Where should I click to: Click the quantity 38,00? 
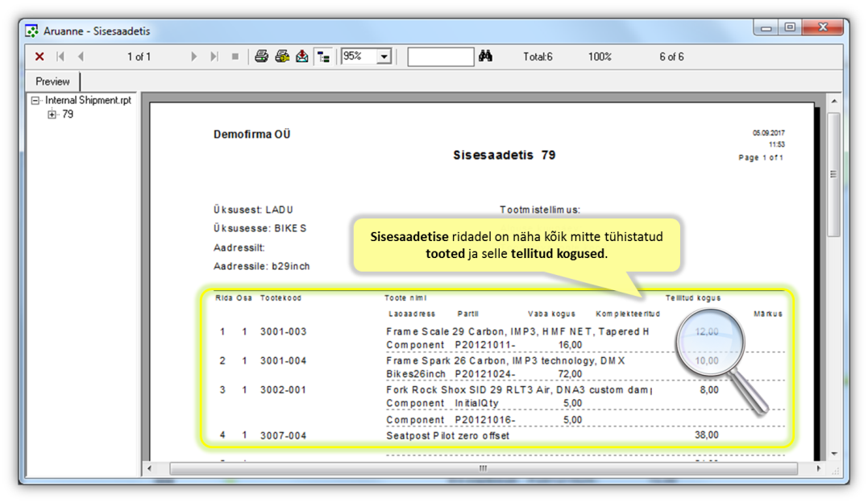[707, 435]
